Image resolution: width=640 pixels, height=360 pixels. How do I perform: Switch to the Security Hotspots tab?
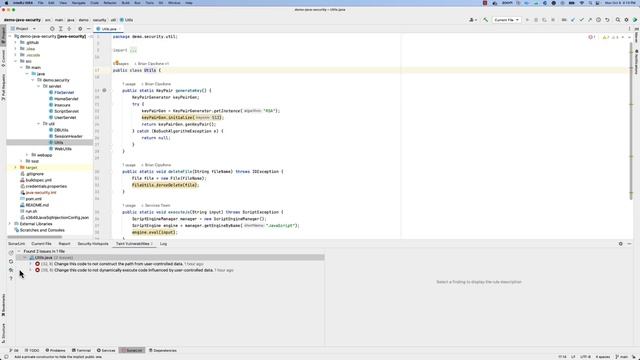click(93, 244)
